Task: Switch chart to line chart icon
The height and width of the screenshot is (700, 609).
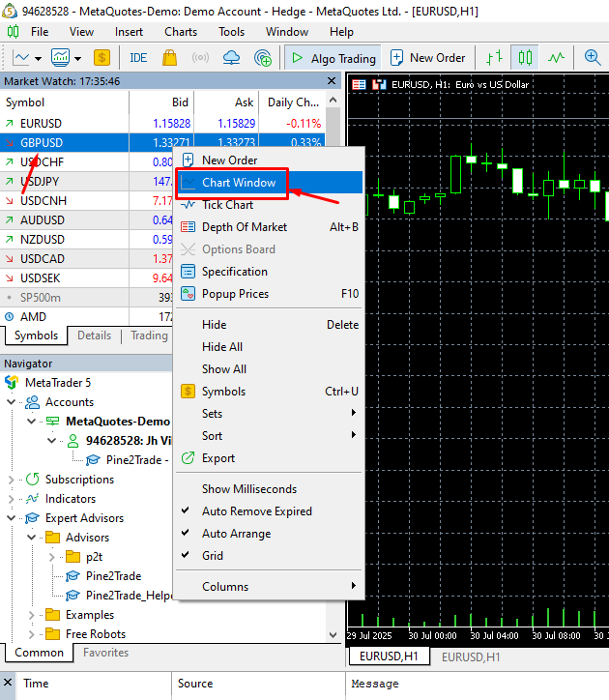Action: (556, 58)
